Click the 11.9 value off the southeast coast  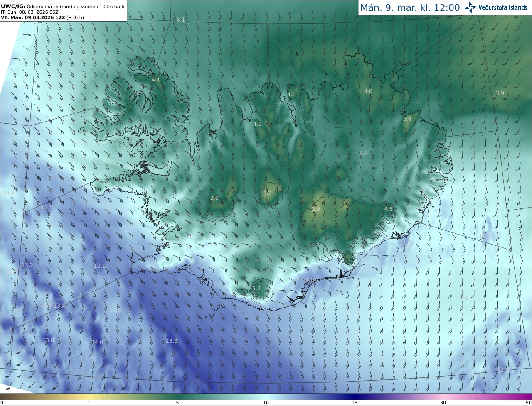point(405,242)
